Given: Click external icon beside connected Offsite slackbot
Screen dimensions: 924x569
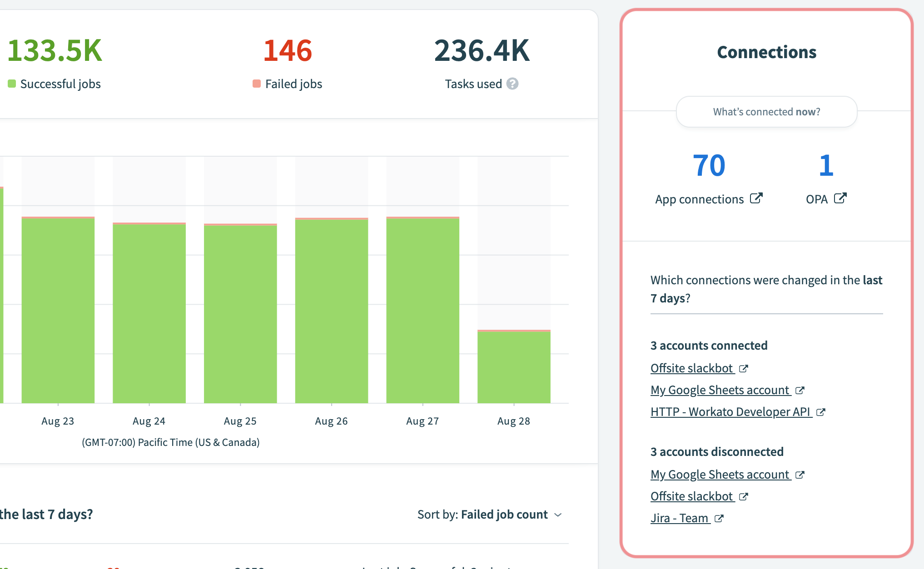Looking at the screenshot, I should click(x=743, y=369).
